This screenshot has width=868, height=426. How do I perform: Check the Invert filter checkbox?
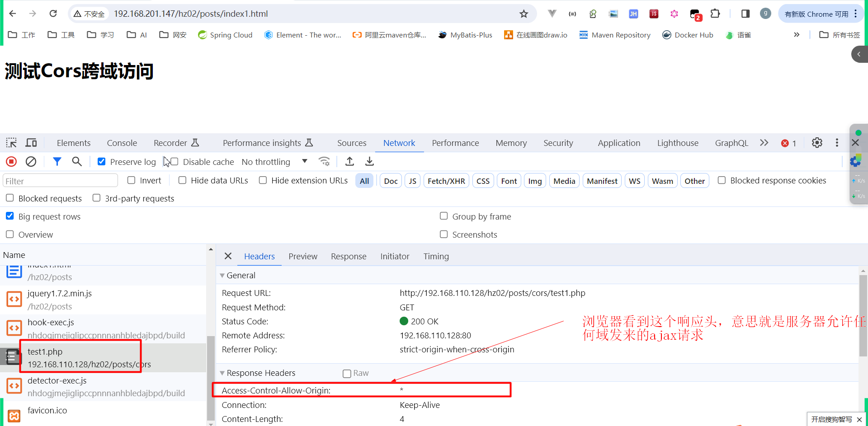(x=131, y=180)
